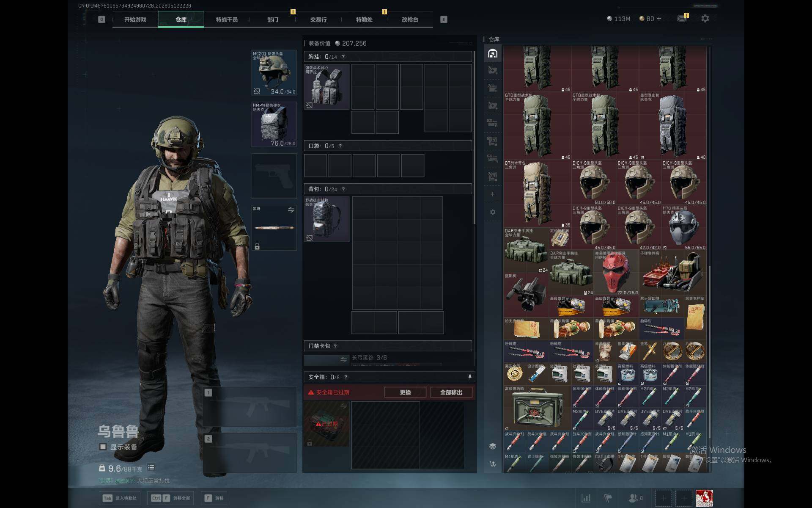Open the 仓库 tab
Viewport: 812px width, 508px height.
(181, 19)
